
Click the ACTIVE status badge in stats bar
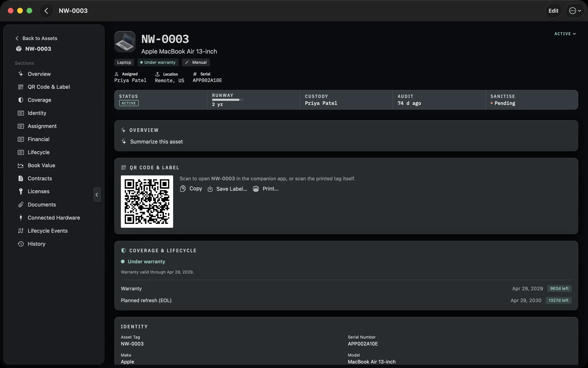[129, 103]
